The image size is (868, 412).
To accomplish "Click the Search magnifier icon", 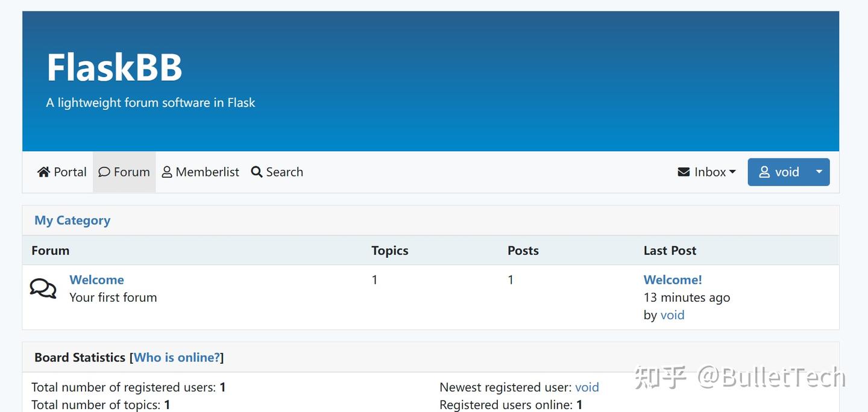I will [257, 172].
